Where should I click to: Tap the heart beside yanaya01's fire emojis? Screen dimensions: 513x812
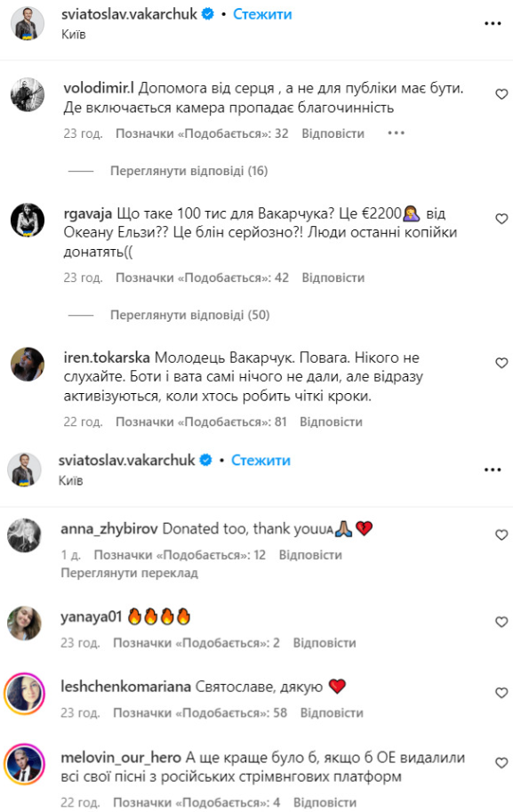[x=501, y=622]
